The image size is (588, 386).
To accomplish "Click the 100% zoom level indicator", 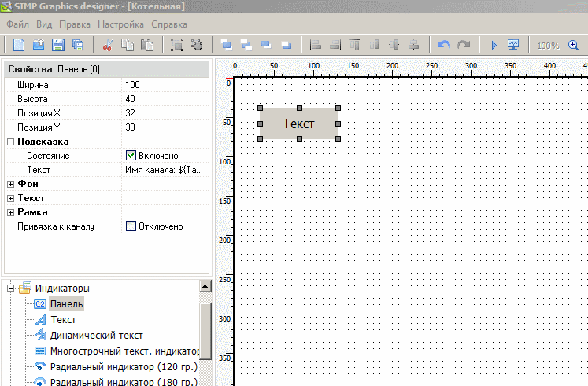I will pos(548,46).
